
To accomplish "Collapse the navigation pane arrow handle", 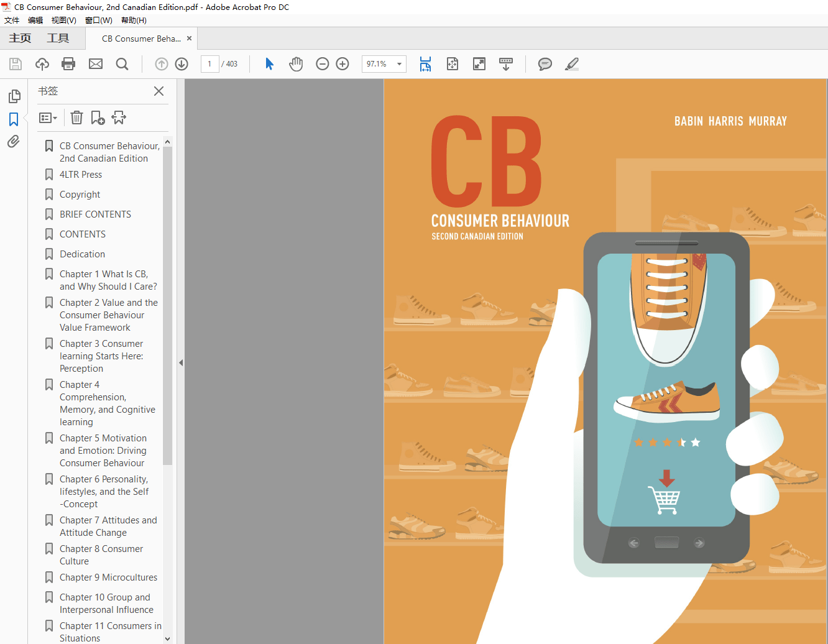I will (x=181, y=362).
